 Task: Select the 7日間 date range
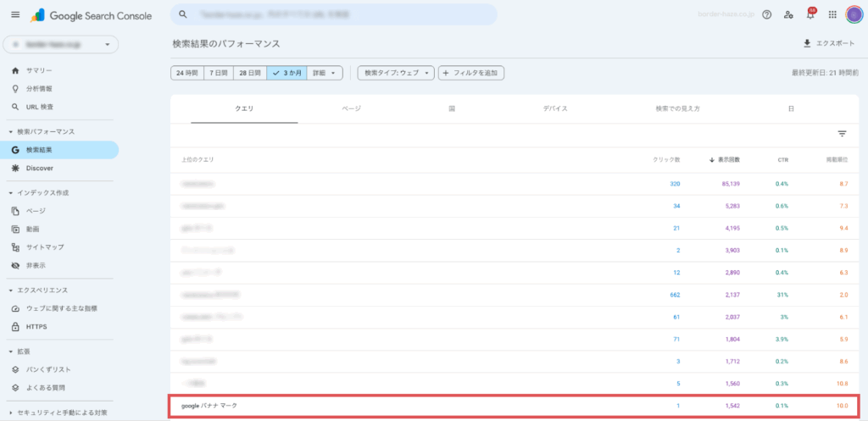tap(219, 74)
